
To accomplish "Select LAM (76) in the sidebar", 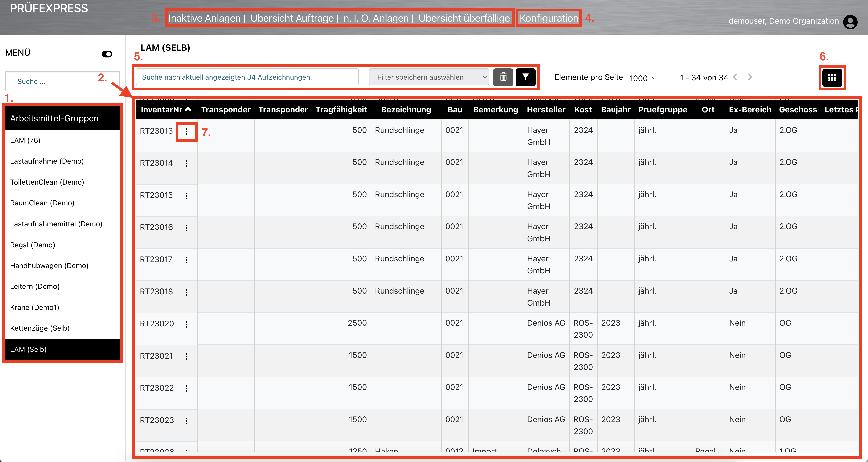I will (x=62, y=141).
